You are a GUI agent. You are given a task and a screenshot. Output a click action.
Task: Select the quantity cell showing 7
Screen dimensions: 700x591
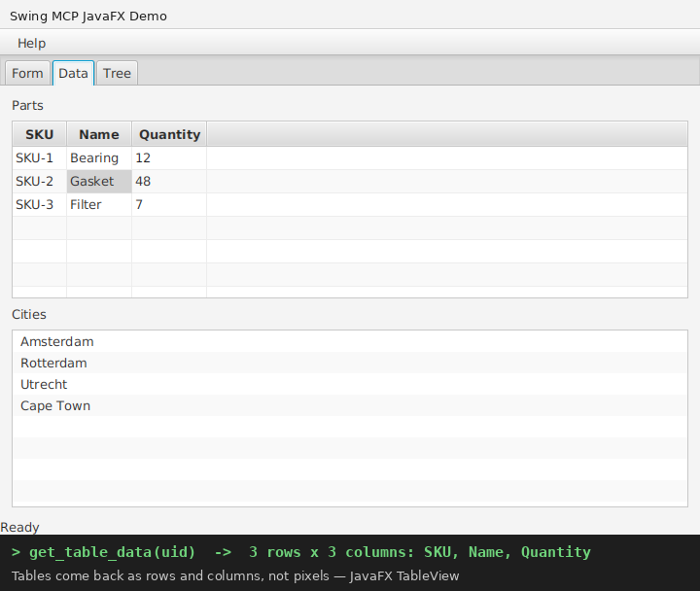[x=169, y=204]
